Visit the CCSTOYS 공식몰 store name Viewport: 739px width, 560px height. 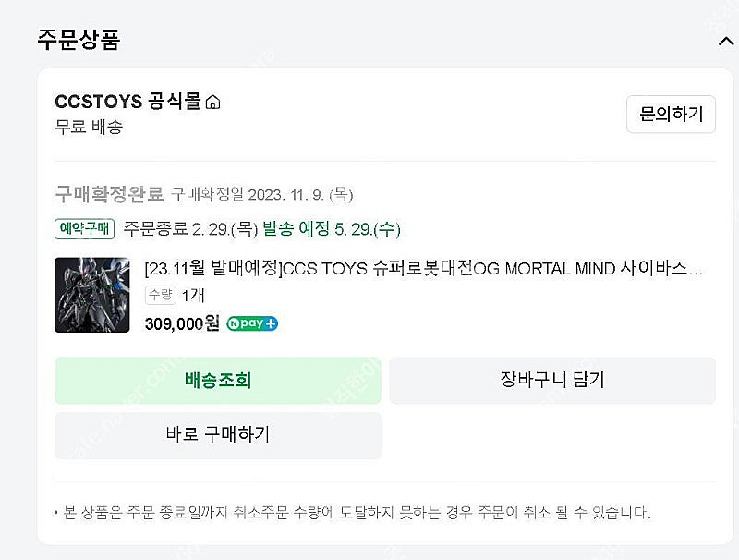click(127, 102)
